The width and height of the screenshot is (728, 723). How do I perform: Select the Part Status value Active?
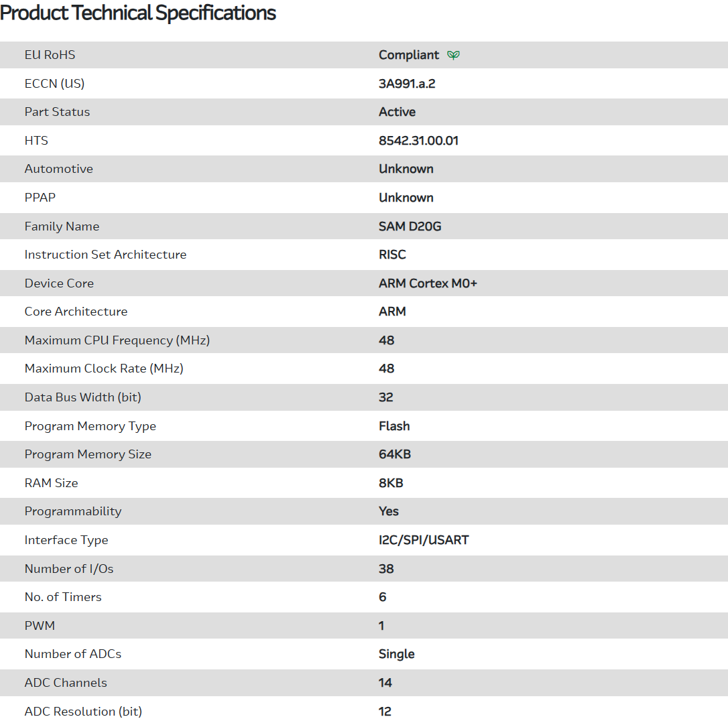click(x=397, y=112)
